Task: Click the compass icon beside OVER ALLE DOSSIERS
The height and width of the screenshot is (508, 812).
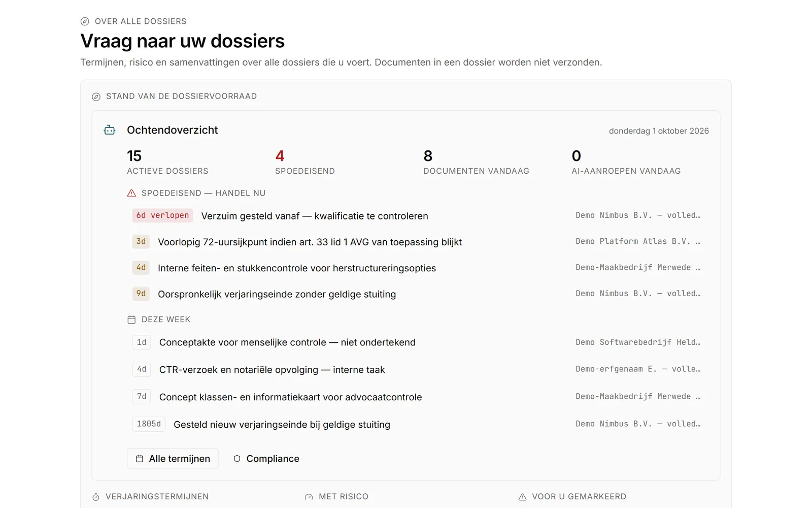Action: 85,21
